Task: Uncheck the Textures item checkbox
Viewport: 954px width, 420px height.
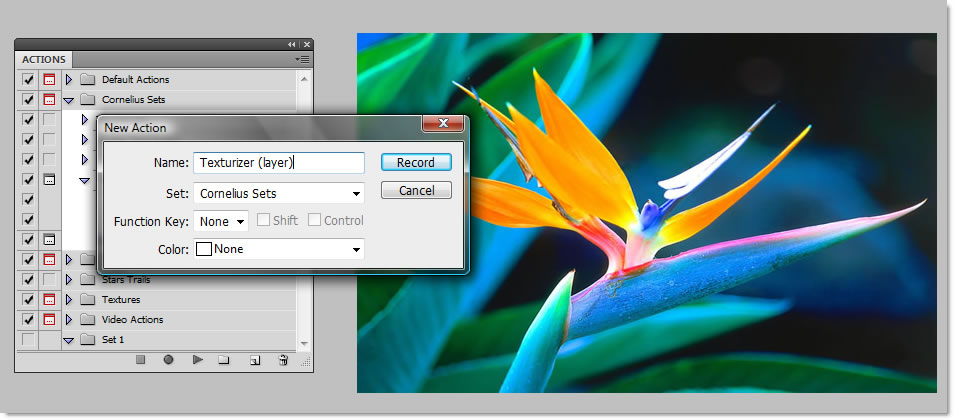Action: tap(28, 299)
